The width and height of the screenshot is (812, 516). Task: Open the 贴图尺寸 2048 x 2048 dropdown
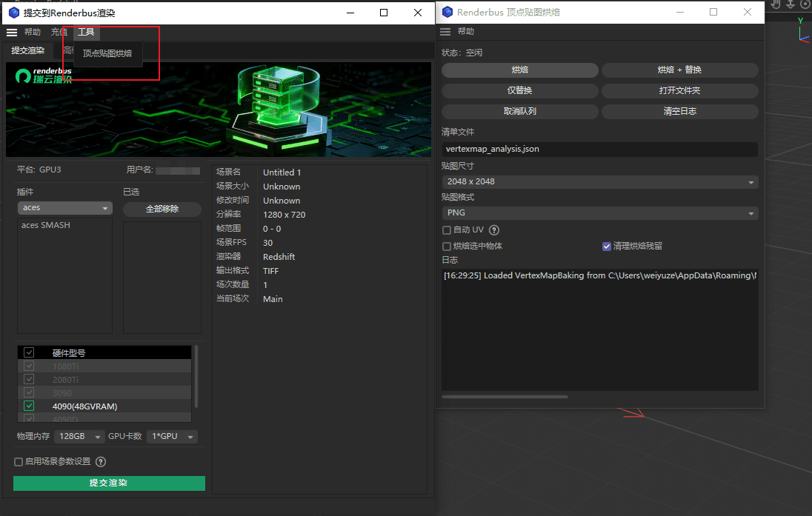[x=599, y=181]
